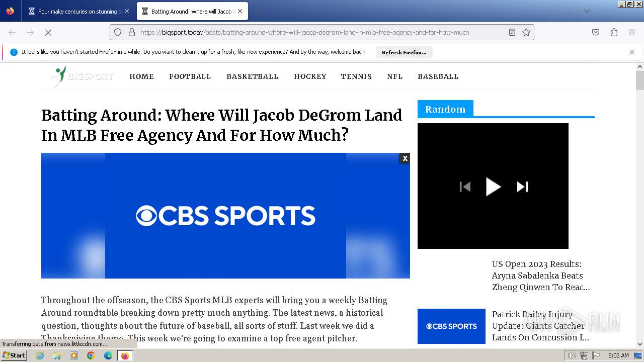644x362 pixels.
Task: Skip to previous video in sidebar player
Action: pyautogui.click(x=465, y=187)
